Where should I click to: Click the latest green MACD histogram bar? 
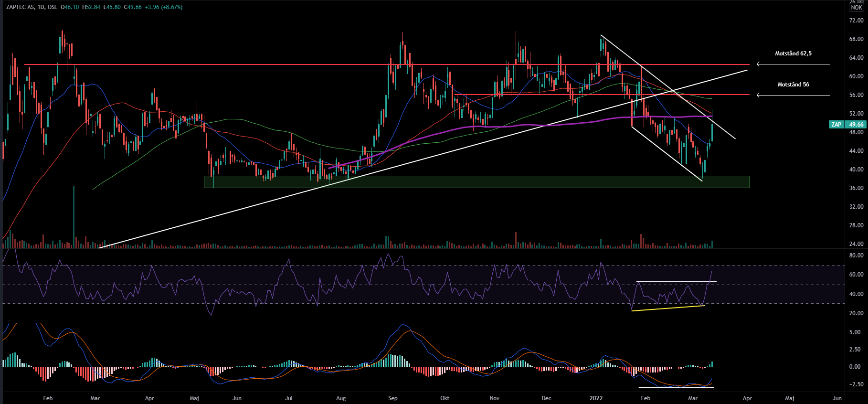[712, 364]
